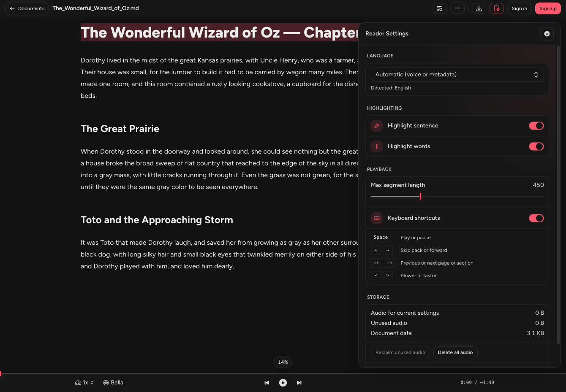
Task: Click the Sign up button
Action: point(548,8)
